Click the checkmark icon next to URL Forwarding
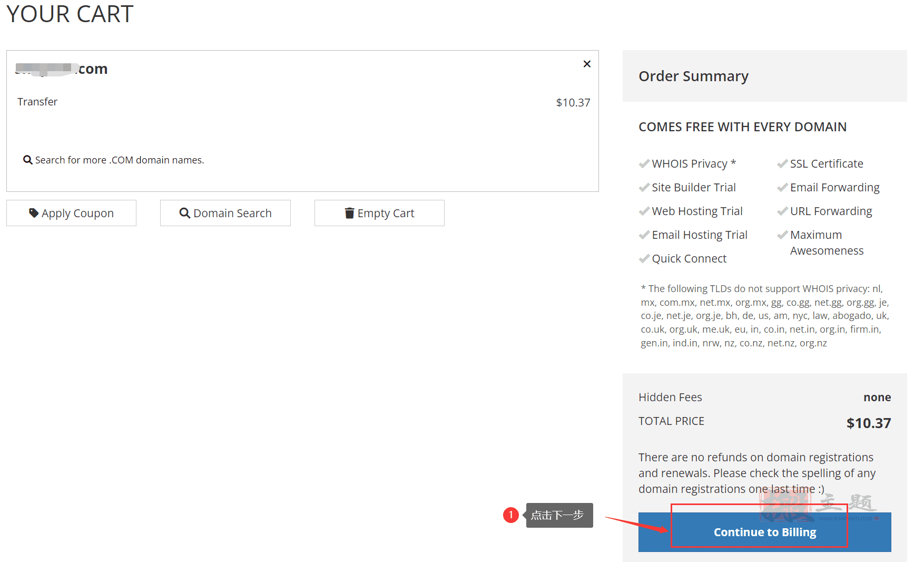Viewport: 924px width, 562px height. pyautogui.click(x=782, y=211)
